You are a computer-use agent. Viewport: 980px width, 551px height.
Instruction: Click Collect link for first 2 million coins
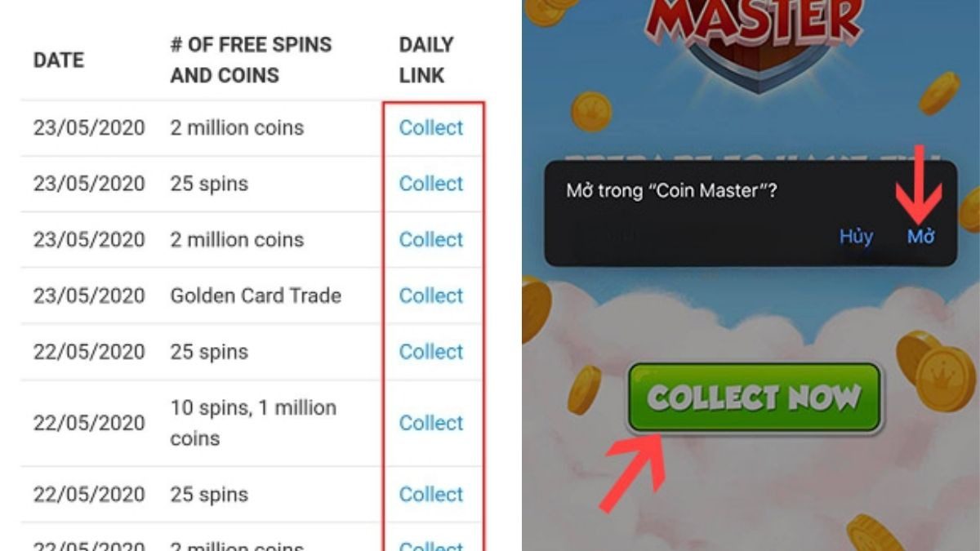[431, 127]
